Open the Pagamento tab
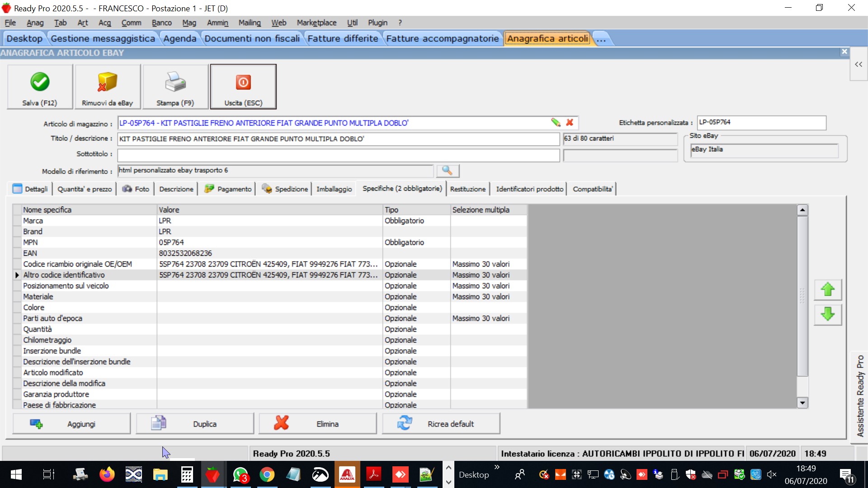 click(228, 189)
